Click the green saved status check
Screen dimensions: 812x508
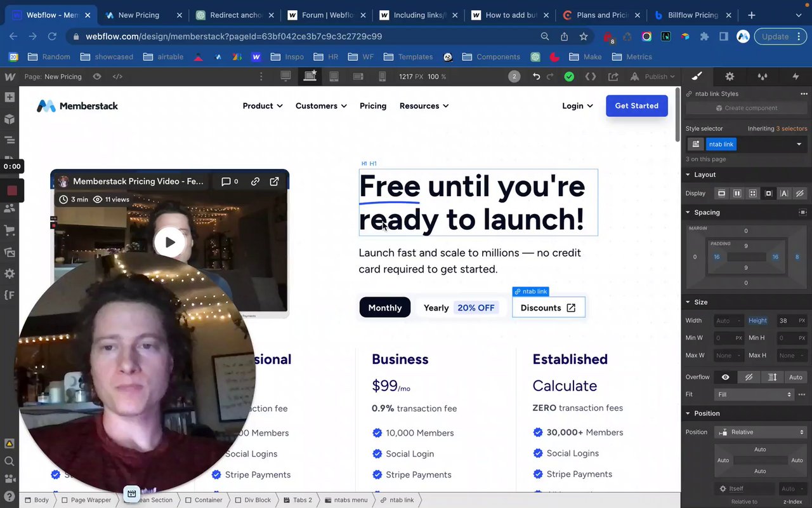pos(569,76)
